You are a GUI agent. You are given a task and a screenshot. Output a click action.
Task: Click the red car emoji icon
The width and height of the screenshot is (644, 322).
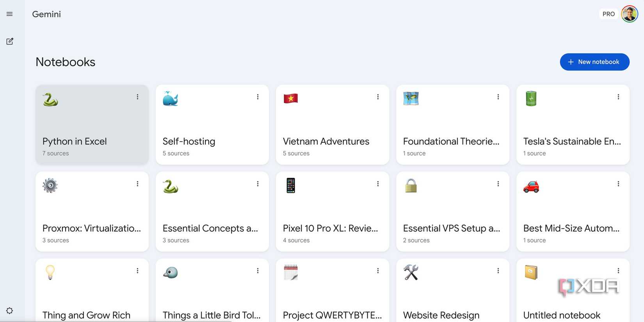point(531,187)
